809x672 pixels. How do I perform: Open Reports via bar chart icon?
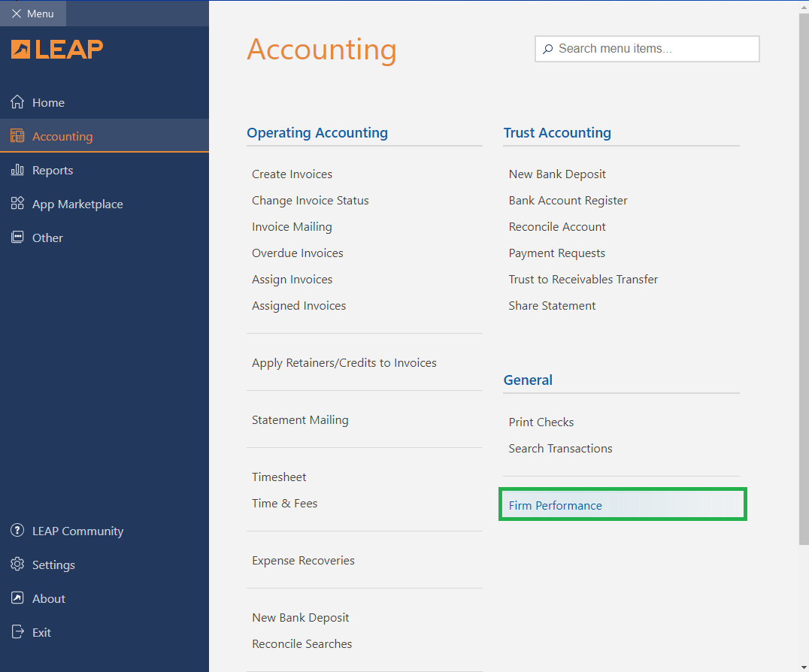(x=17, y=170)
